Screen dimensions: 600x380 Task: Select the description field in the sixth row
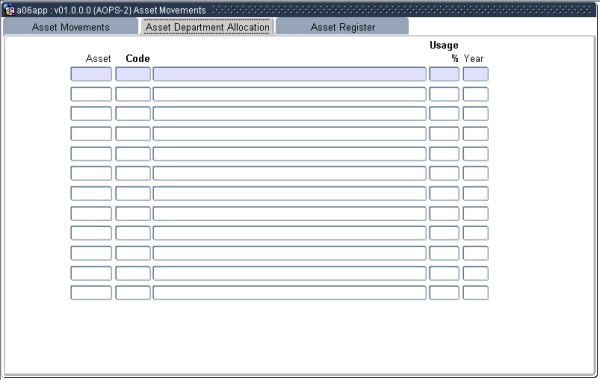pos(289,173)
